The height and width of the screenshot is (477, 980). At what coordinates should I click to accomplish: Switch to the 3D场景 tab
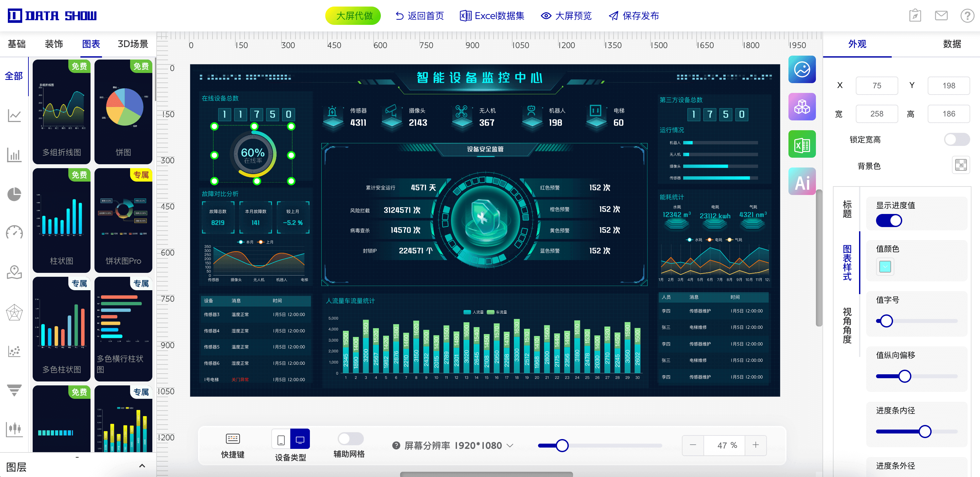(132, 44)
